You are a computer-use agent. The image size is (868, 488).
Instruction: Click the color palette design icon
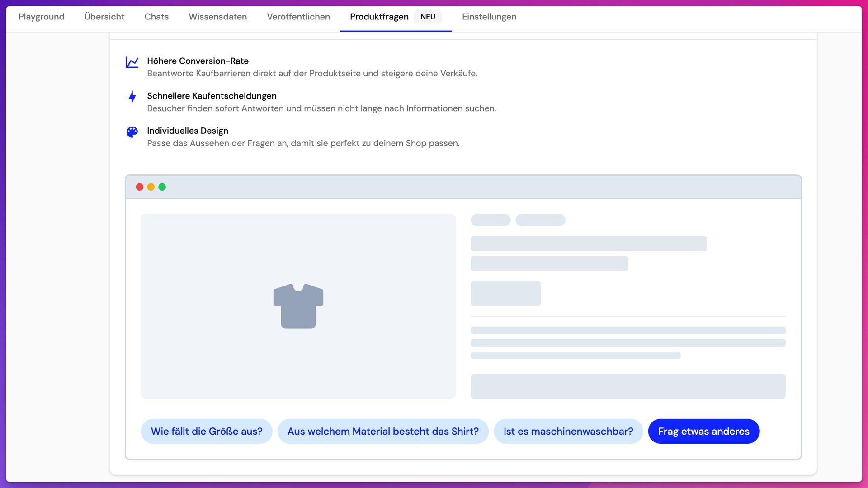pos(132,132)
